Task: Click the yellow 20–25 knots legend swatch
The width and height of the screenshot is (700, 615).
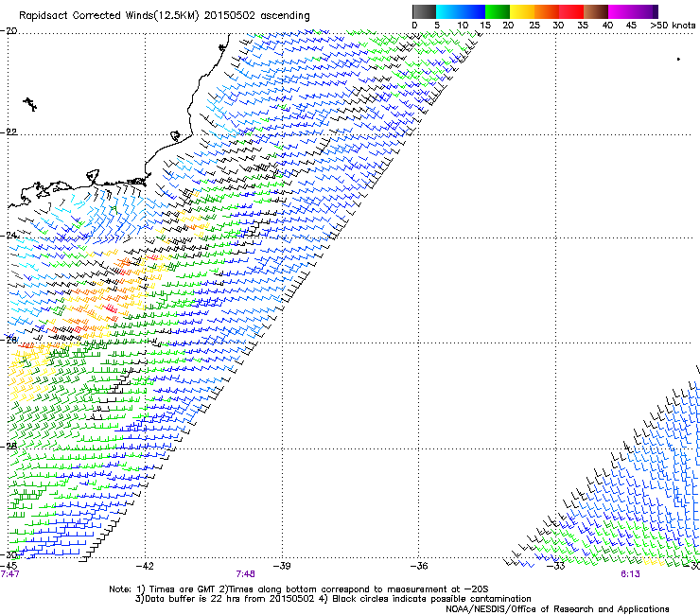Action: 522,11
